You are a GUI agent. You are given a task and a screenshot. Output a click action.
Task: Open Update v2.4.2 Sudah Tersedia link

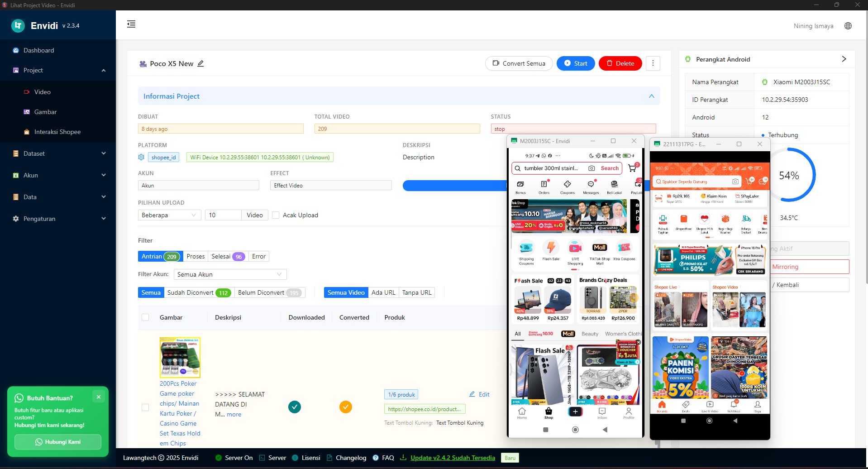453,458
